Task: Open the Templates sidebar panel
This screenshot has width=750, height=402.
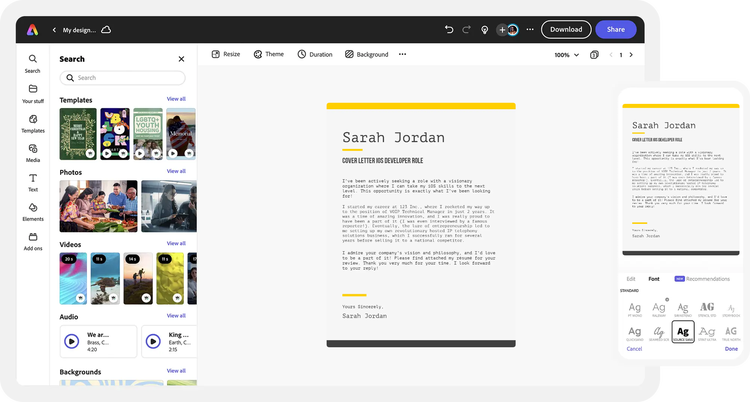Action: click(33, 123)
